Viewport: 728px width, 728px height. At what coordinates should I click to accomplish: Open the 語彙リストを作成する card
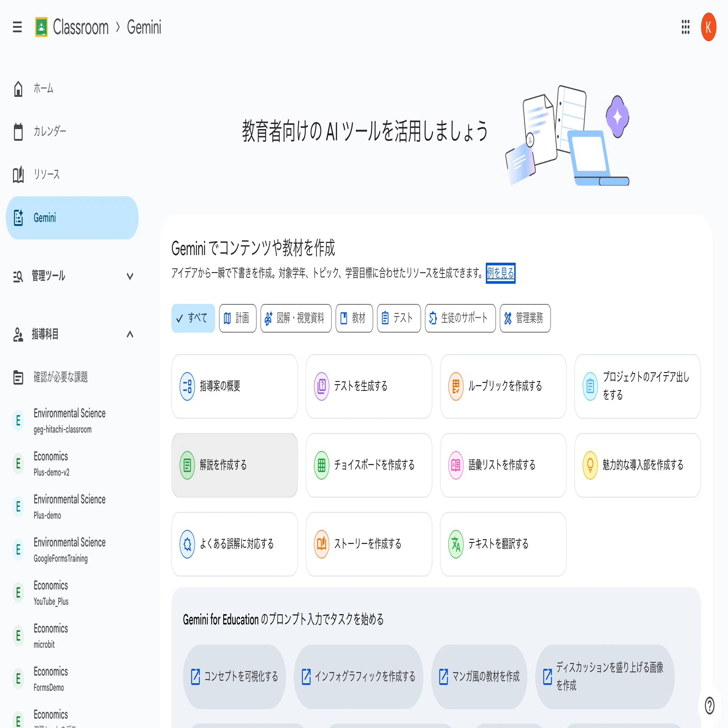tap(503, 465)
